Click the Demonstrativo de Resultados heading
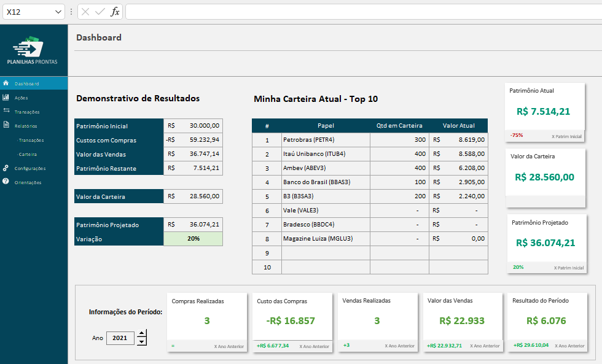The width and height of the screenshot is (602, 364). click(x=138, y=99)
